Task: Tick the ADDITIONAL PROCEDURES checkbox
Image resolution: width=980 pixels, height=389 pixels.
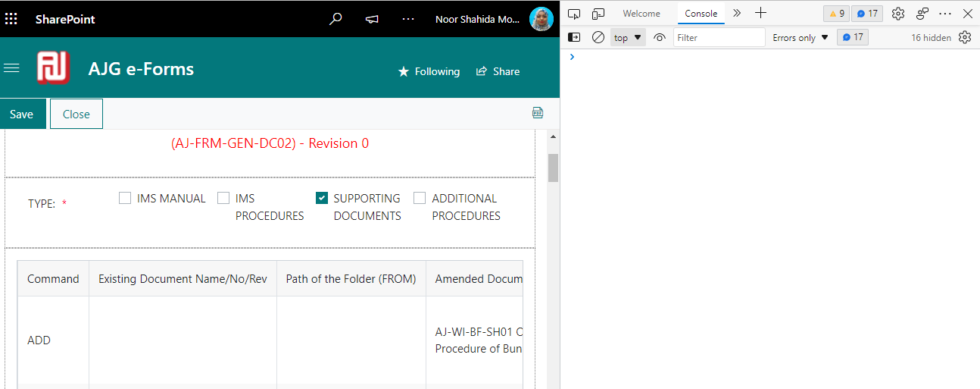Action: pos(420,198)
